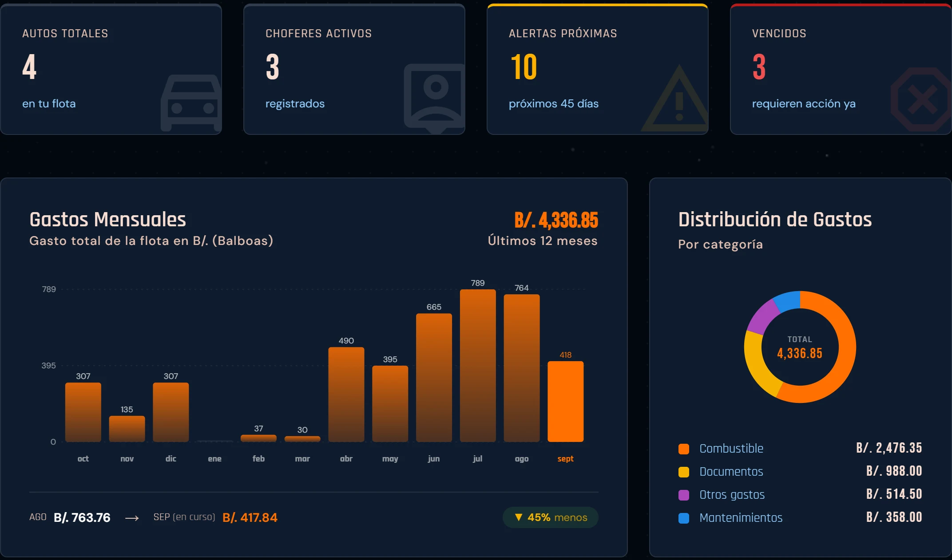
Task: Click the X octagon icon in Vencidos card
Action: 921,100
